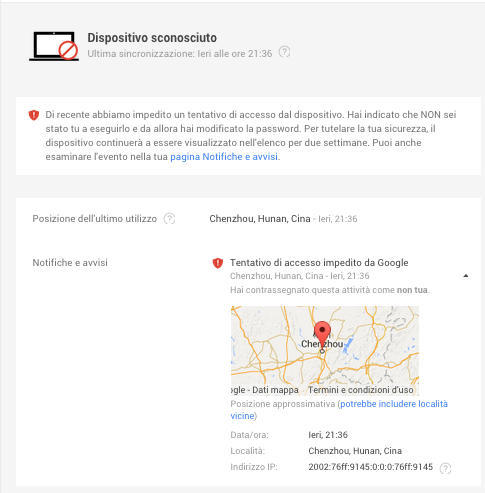
Task: Select the IP address 2002:76ff:9145 text
Action: tap(370, 467)
